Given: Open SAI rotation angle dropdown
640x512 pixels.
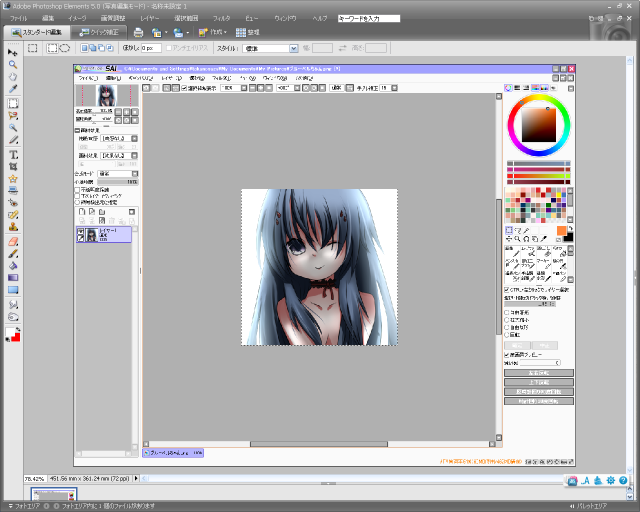Looking at the screenshot, I should pos(297,88).
